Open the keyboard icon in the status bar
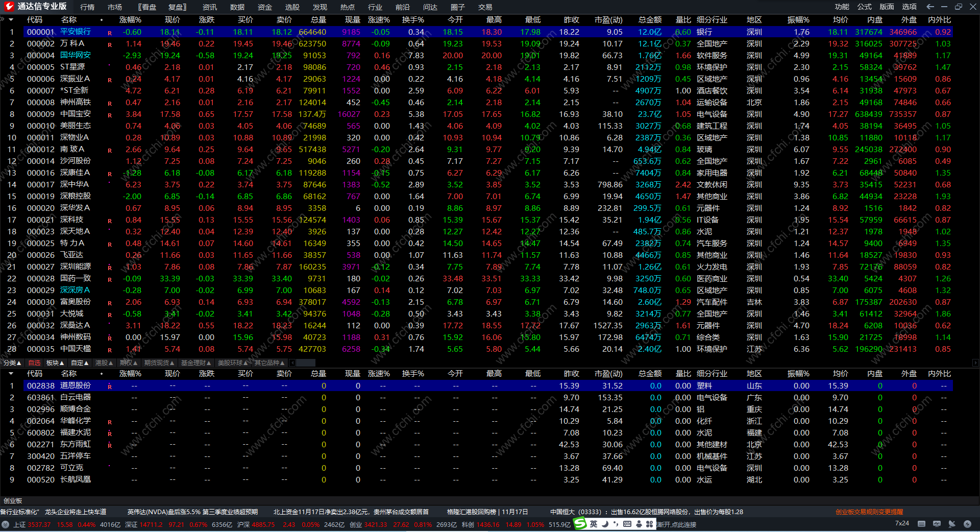 tap(921, 524)
